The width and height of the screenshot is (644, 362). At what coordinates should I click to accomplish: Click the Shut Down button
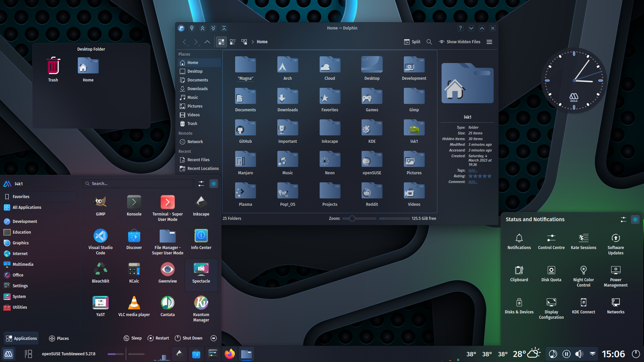coord(189,338)
